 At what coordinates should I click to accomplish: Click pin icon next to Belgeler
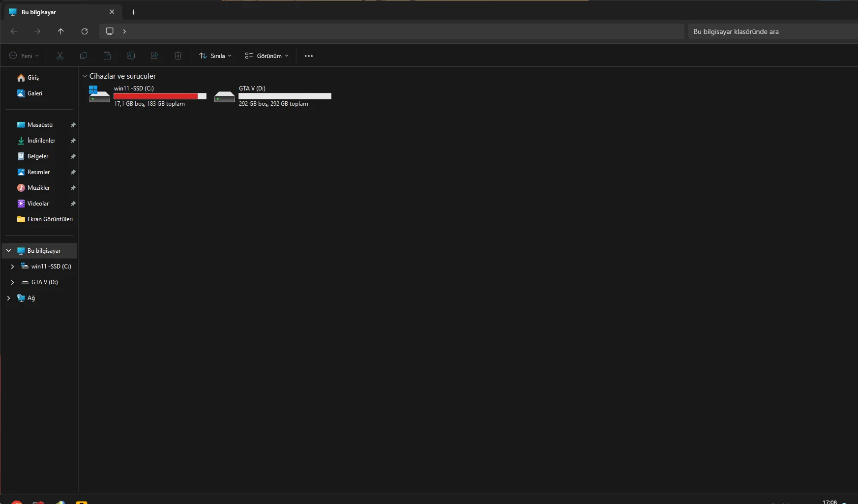click(73, 156)
